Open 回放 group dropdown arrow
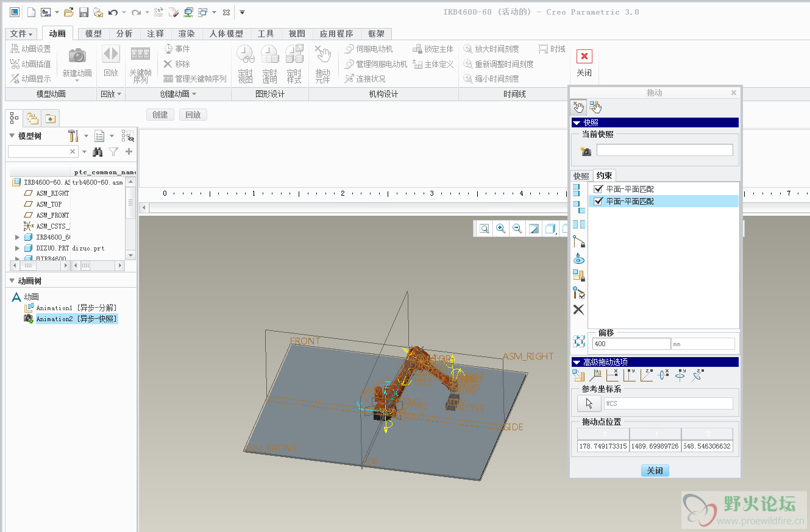This screenshot has width=810, height=532. tap(119, 94)
